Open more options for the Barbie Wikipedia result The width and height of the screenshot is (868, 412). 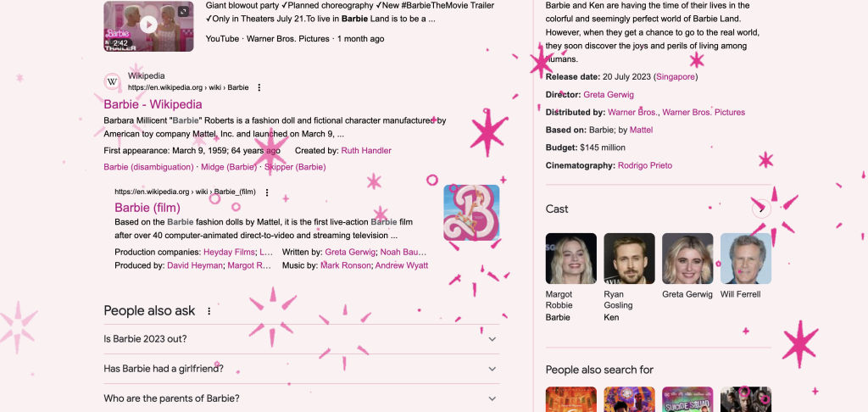tap(259, 87)
